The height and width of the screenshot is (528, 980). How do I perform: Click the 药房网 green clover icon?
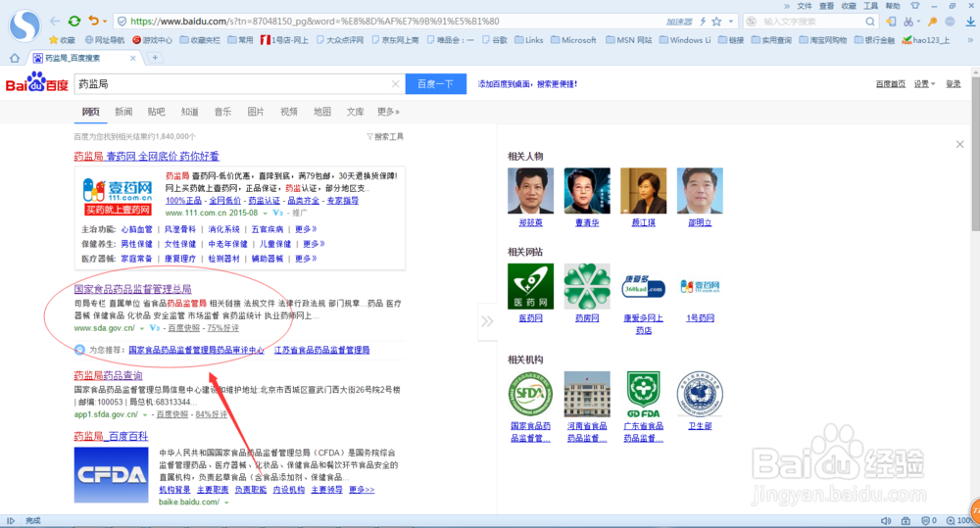587,286
